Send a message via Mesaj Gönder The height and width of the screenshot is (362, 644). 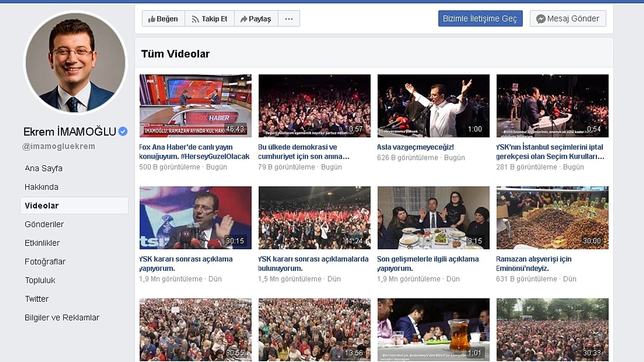pos(568,18)
